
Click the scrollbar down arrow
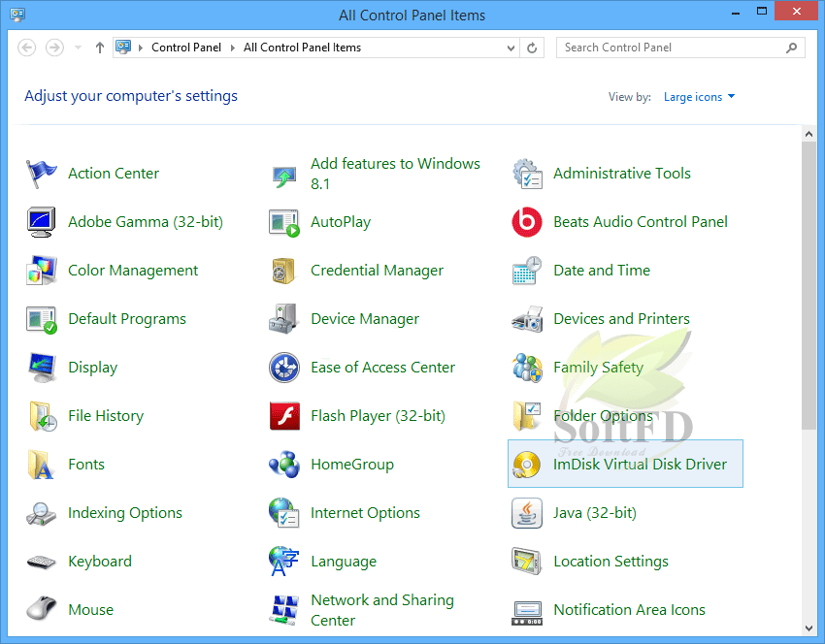point(808,628)
